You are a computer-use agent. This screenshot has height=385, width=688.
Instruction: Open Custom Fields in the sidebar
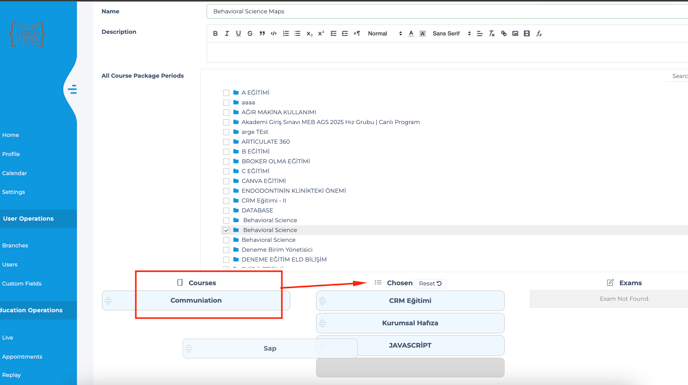click(22, 284)
